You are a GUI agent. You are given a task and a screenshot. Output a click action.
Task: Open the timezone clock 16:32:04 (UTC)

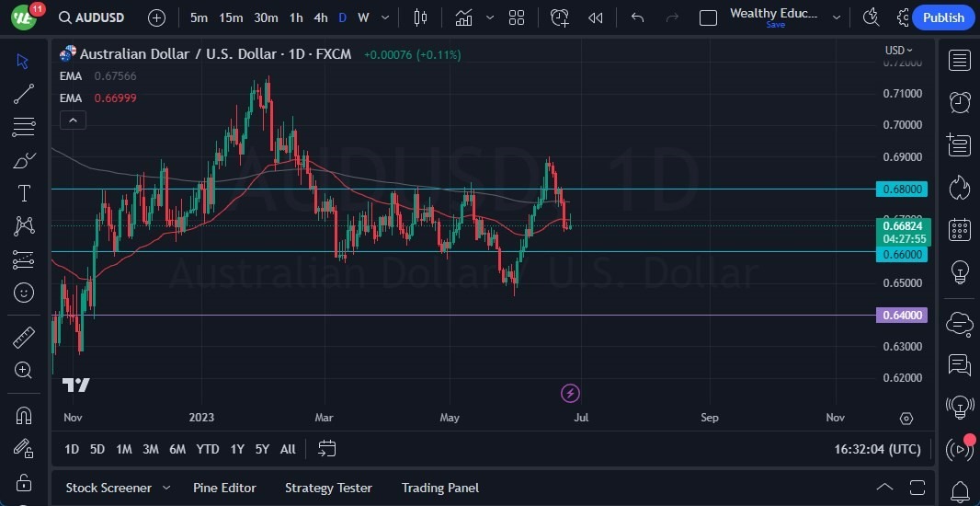pos(878,449)
